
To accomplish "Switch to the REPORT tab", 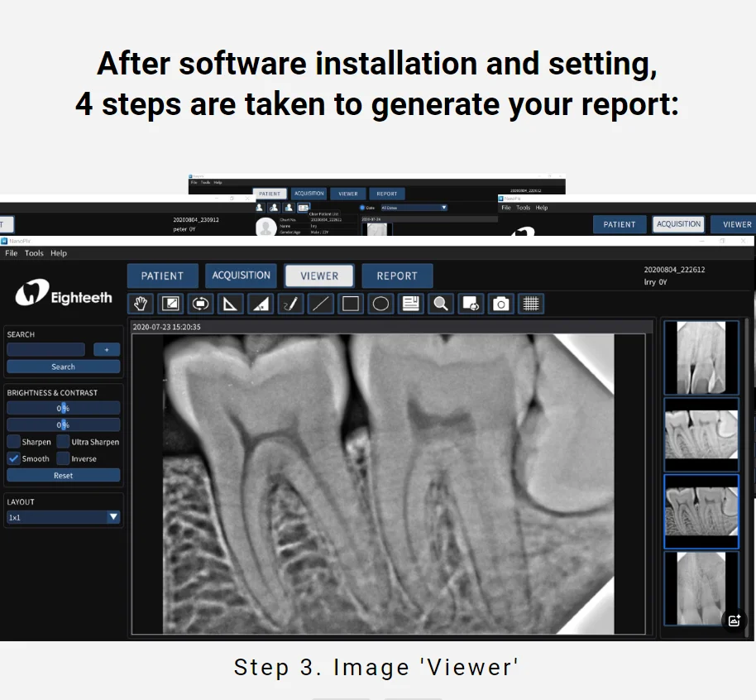I will pos(397,276).
